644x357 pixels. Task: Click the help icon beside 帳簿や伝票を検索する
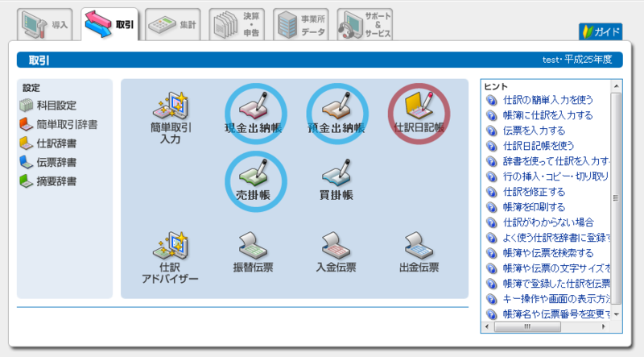click(491, 253)
